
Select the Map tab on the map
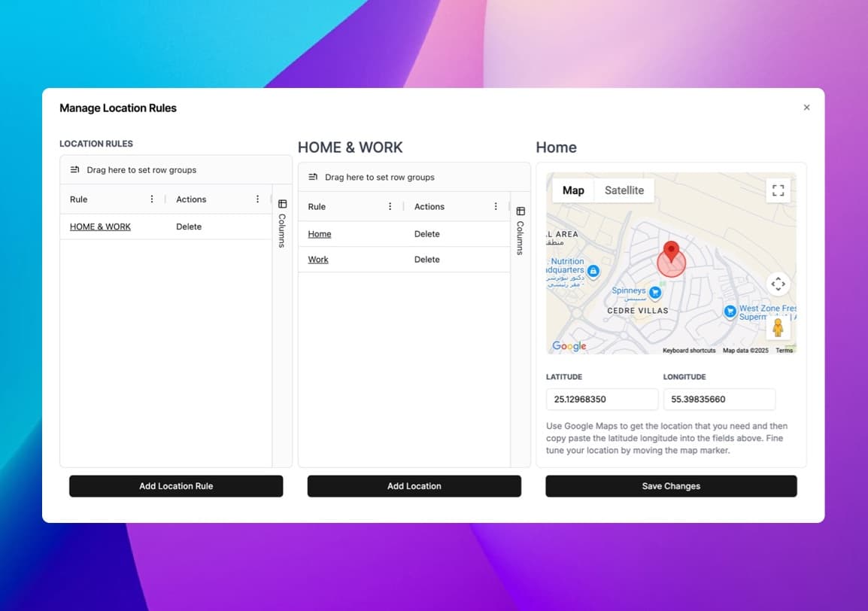573,190
